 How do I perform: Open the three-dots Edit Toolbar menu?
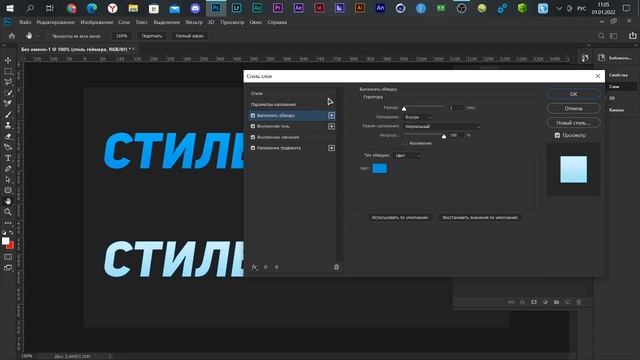[x=8, y=223]
